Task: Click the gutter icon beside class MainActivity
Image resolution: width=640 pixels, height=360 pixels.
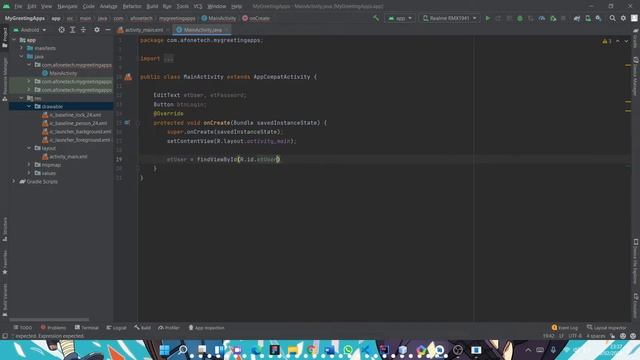Action: click(x=128, y=77)
